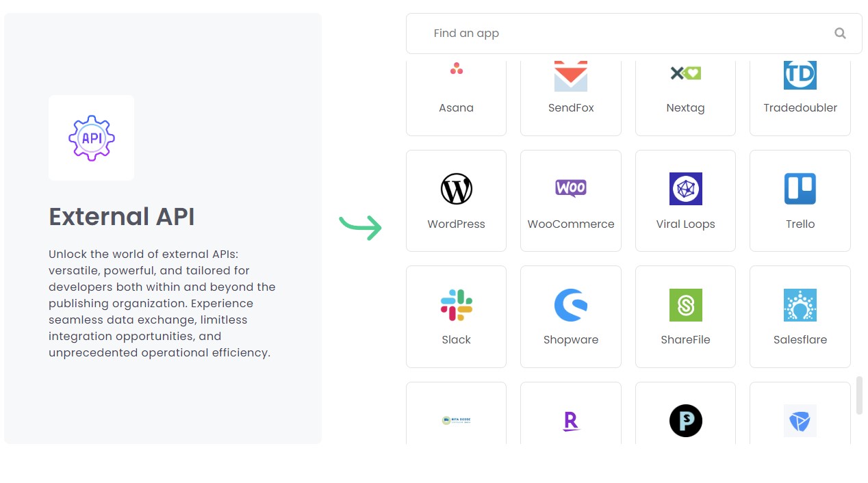Choose the Salesflare icon

click(800, 305)
